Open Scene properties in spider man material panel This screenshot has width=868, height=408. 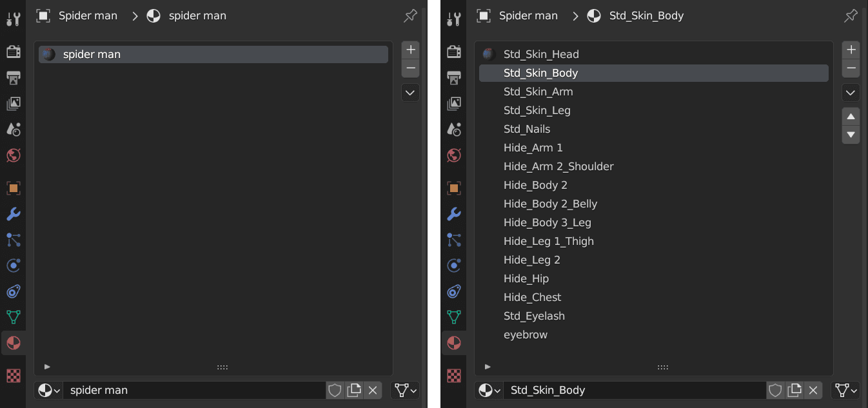pyautogui.click(x=13, y=129)
